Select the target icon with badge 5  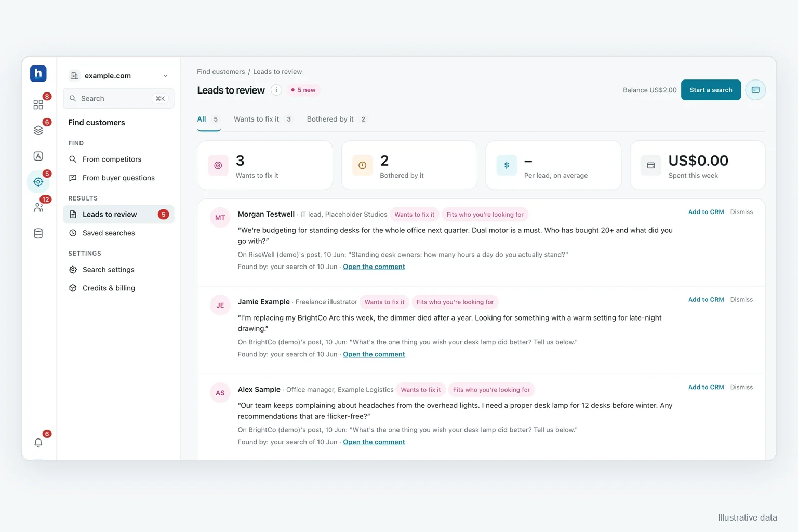[38, 182]
